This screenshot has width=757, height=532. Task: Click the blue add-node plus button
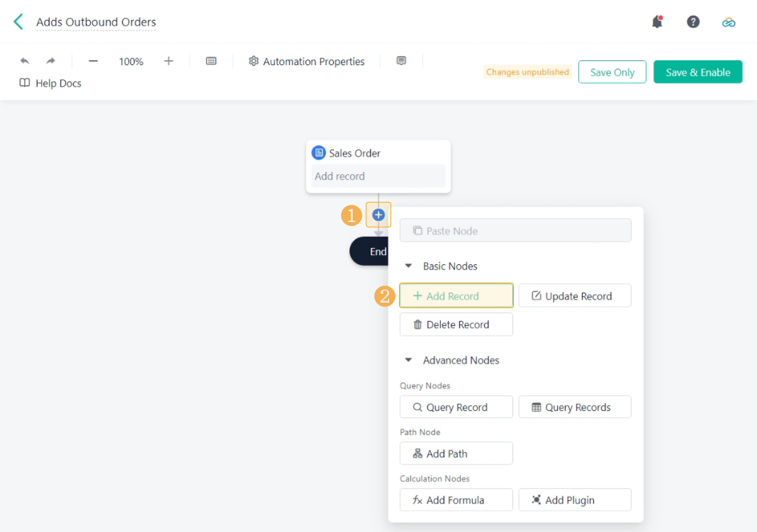[x=378, y=215]
